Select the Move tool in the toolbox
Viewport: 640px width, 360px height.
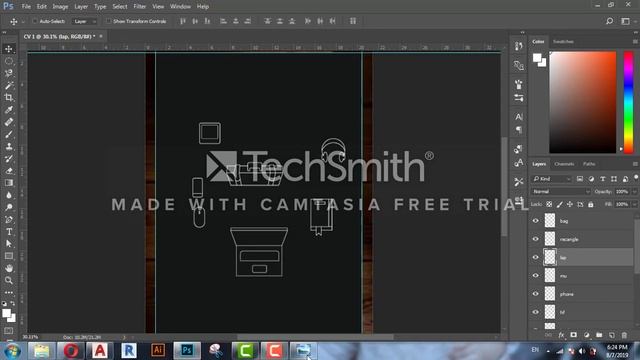[9, 49]
